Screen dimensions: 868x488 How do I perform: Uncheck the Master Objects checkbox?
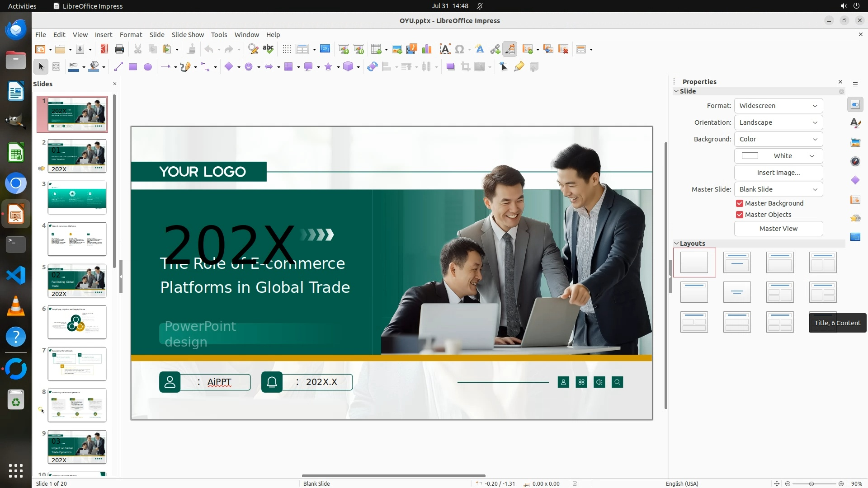[x=740, y=215]
